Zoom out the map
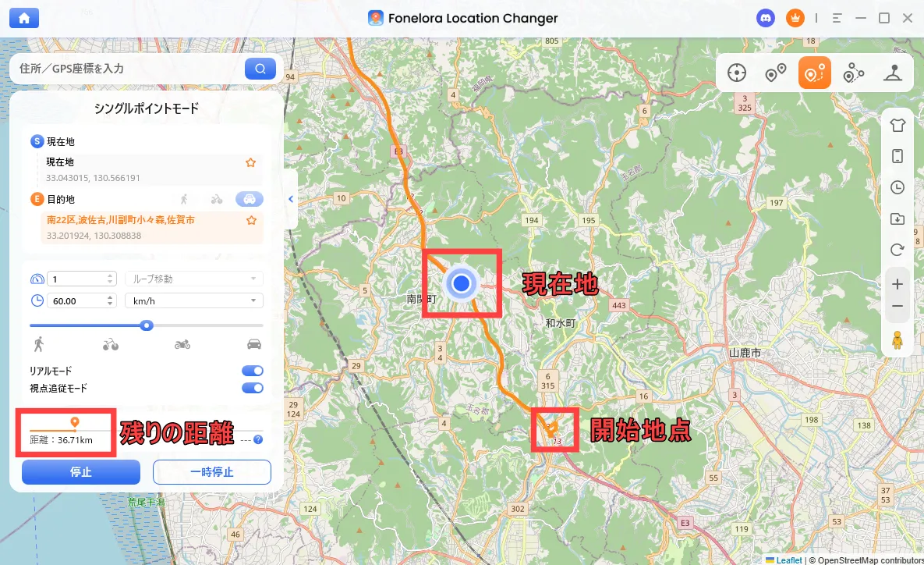924x565 pixels. click(897, 306)
